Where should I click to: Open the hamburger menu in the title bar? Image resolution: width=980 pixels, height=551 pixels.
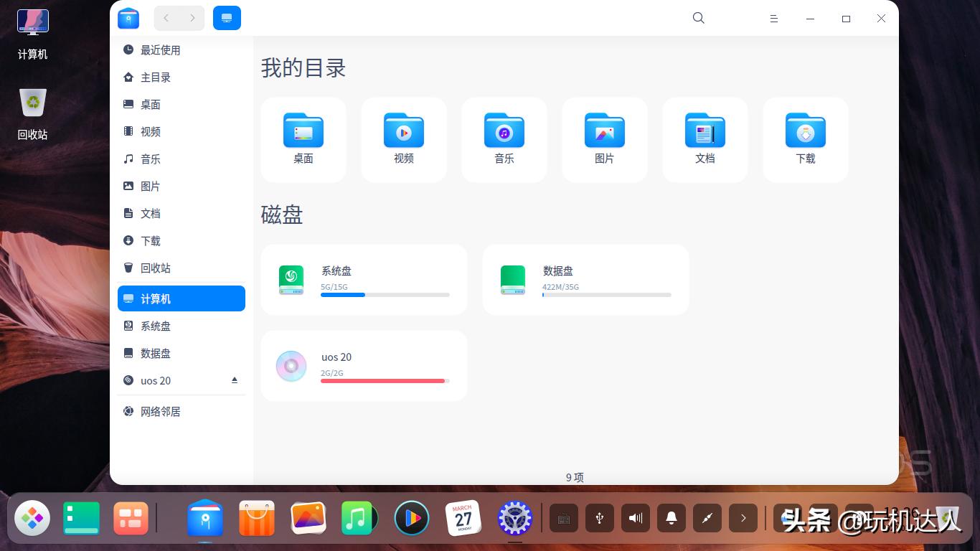773,18
